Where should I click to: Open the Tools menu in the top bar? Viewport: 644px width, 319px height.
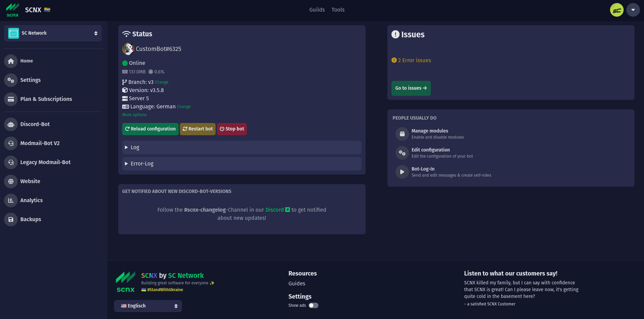click(x=338, y=10)
